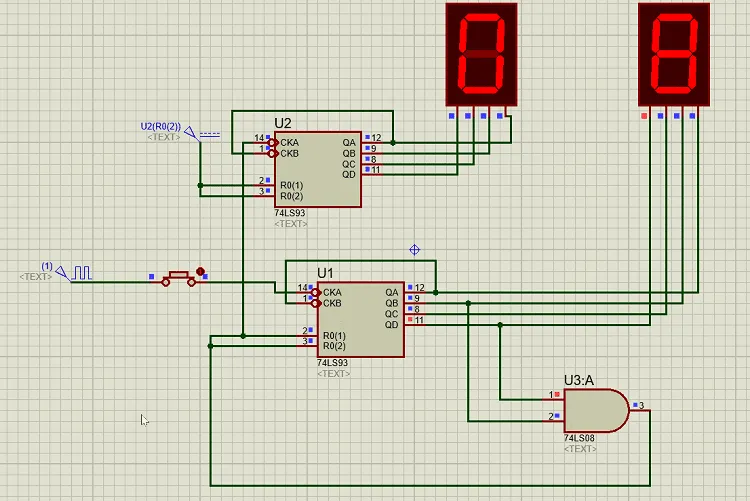Click the U3:A AND gate symbol

click(596, 411)
